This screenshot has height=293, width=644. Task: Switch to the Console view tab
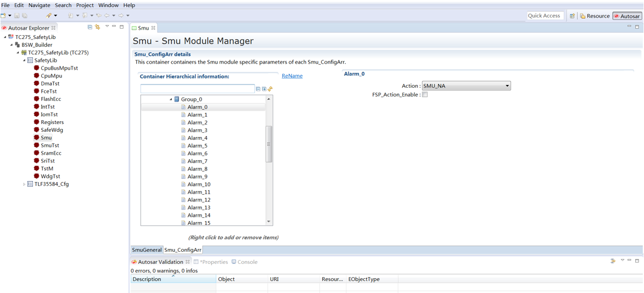(244, 262)
